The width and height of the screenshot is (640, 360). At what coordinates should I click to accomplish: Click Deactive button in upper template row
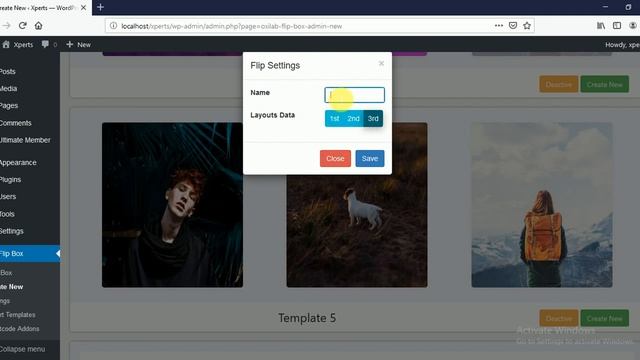(x=559, y=84)
